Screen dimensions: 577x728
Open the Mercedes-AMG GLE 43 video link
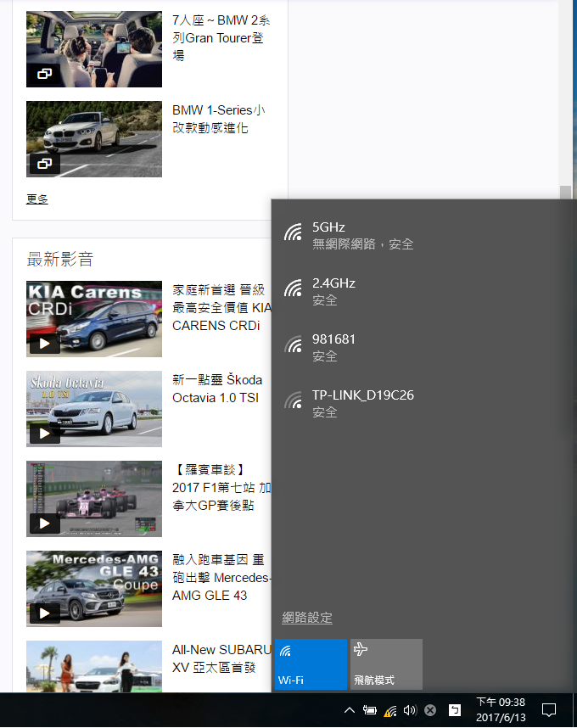(x=221, y=577)
